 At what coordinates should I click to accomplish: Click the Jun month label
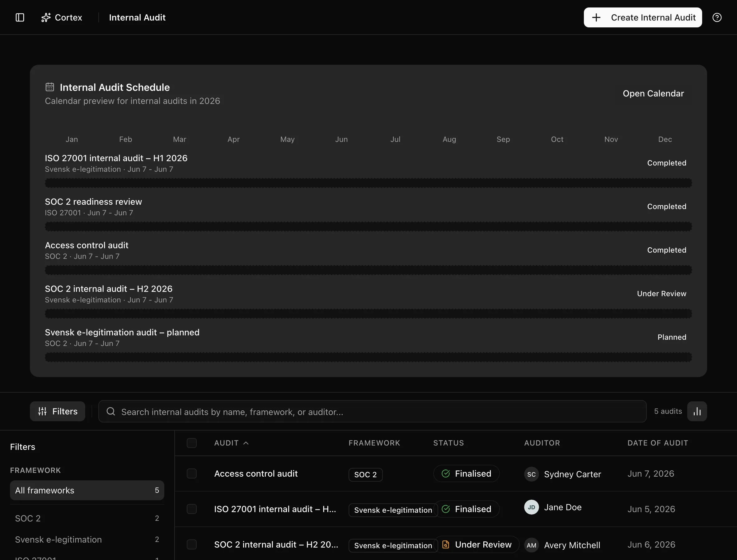pos(341,139)
